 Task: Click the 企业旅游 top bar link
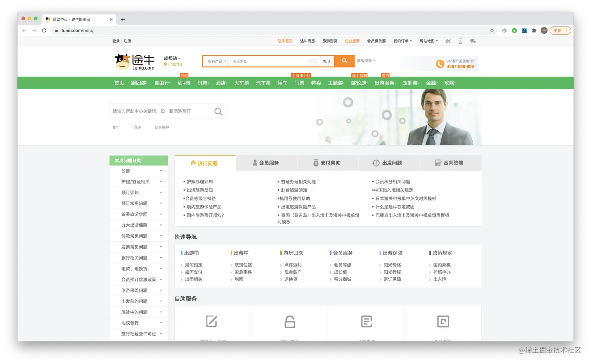352,41
